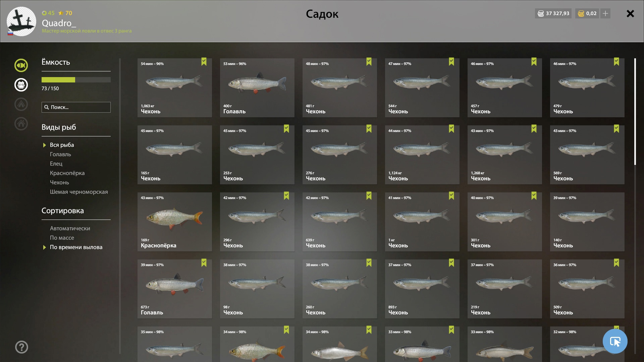The height and width of the screenshot is (362, 644).
Task: Filter fish list by Шемая черноморская
Action: pos(79,192)
